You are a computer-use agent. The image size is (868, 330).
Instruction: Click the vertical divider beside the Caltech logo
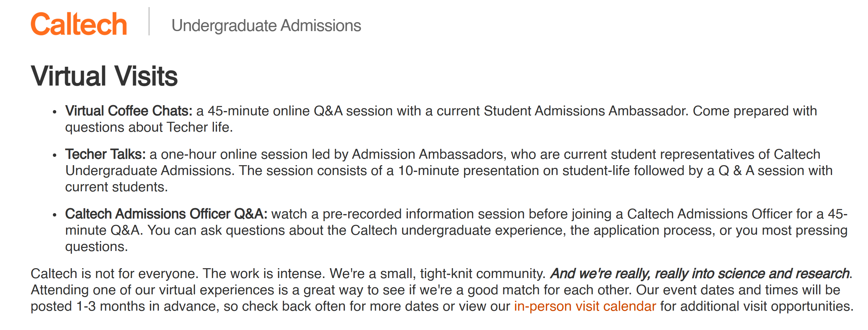click(x=149, y=21)
